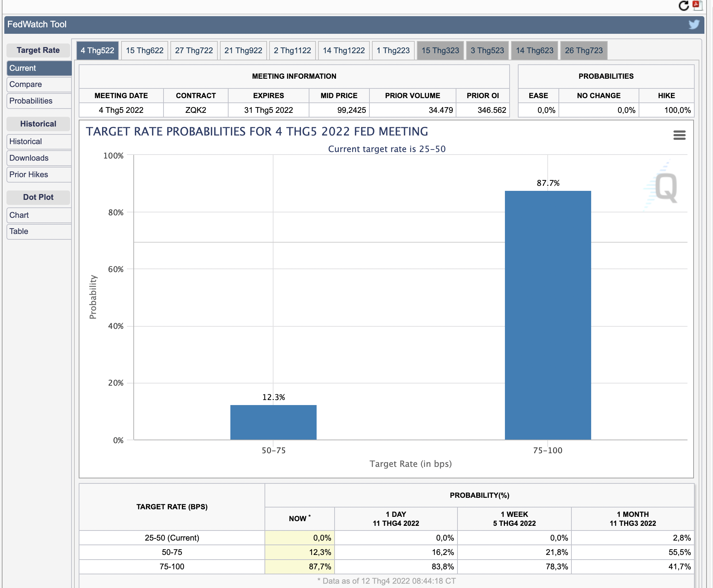Click the 25-50 (Current) row label
The height and width of the screenshot is (588, 713).
click(x=172, y=538)
